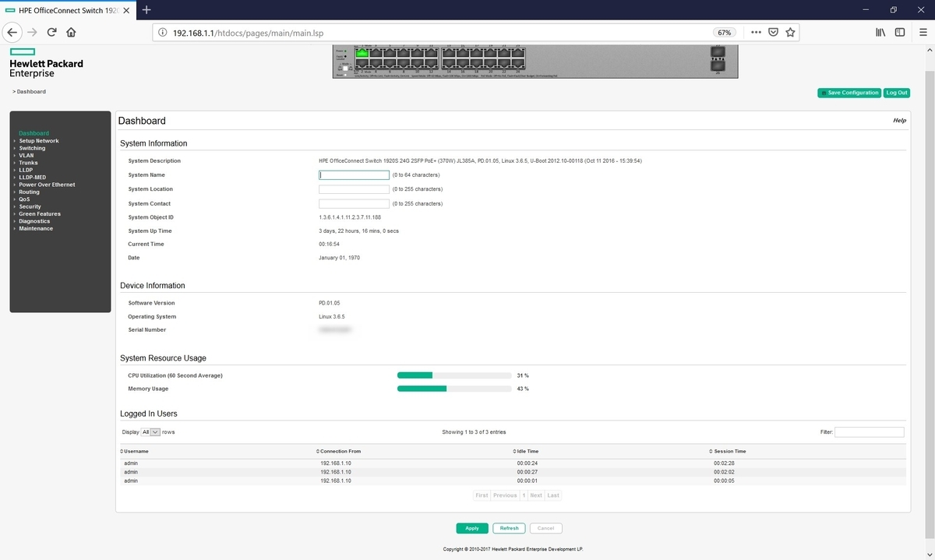Screen dimensions: 935x560
Task: Sort table by Username column
Action: [x=134, y=451]
